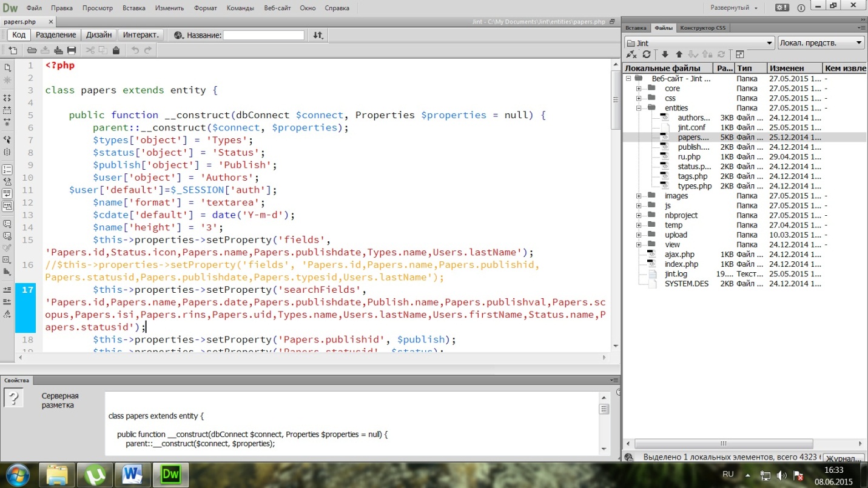Open the local view dropdown
Screen dimensions: 868x488
(821, 43)
